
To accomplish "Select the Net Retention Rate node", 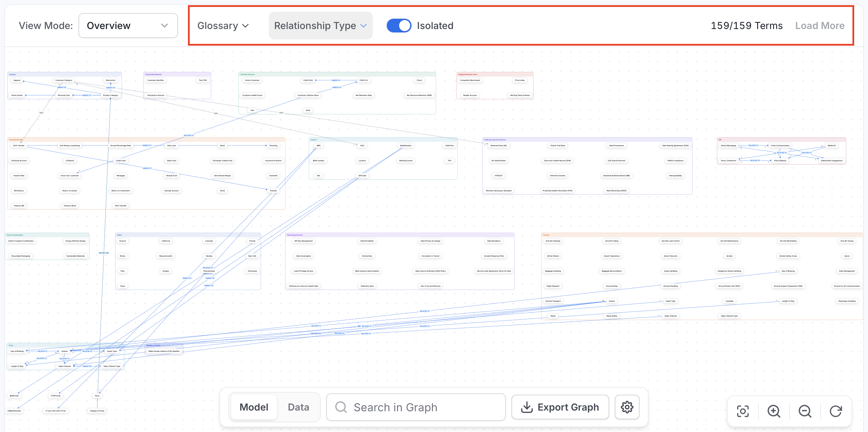I will click(364, 95).
